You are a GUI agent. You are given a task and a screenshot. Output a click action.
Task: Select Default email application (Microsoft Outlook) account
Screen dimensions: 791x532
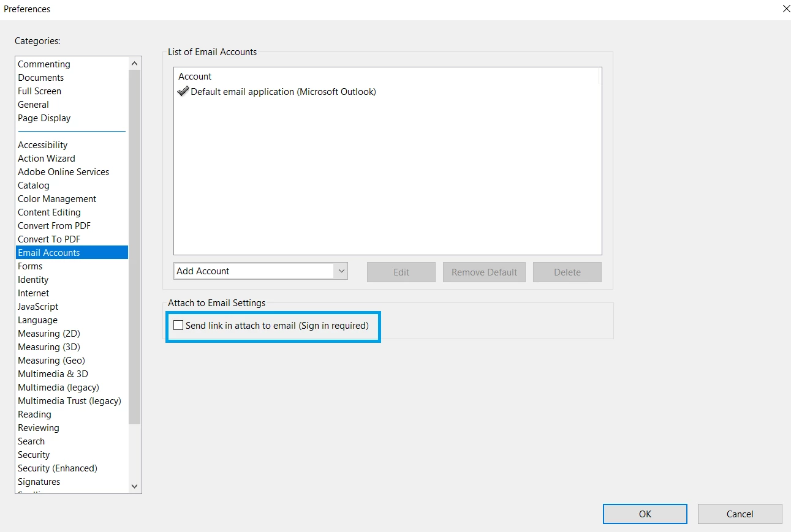283,92
